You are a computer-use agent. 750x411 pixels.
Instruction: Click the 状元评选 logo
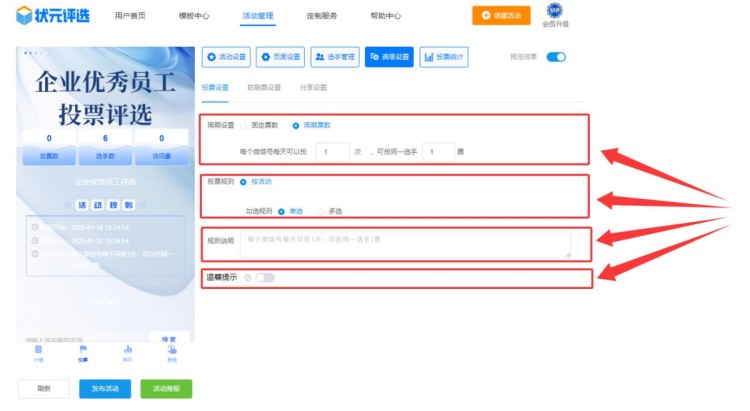click(50, 15)
